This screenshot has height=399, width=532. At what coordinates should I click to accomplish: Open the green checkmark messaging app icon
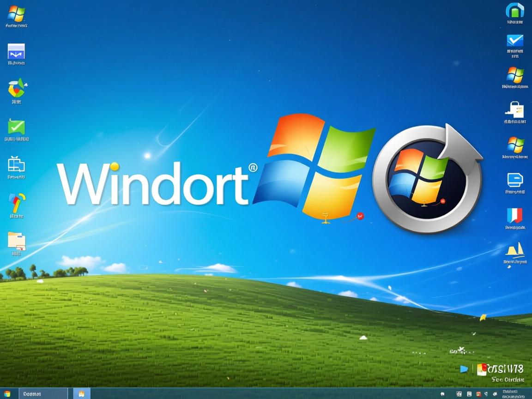17,127
